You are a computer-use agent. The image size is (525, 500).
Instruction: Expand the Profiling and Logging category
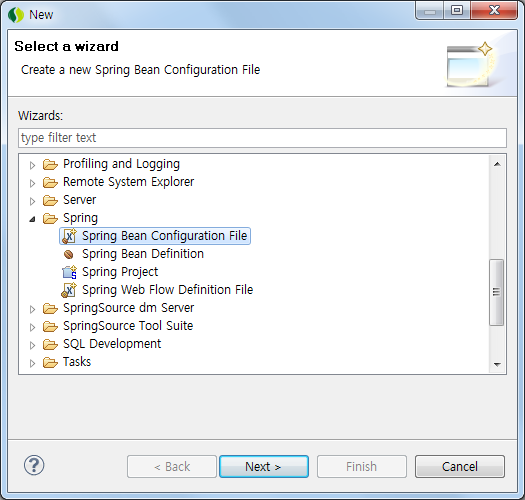point(32,165)
